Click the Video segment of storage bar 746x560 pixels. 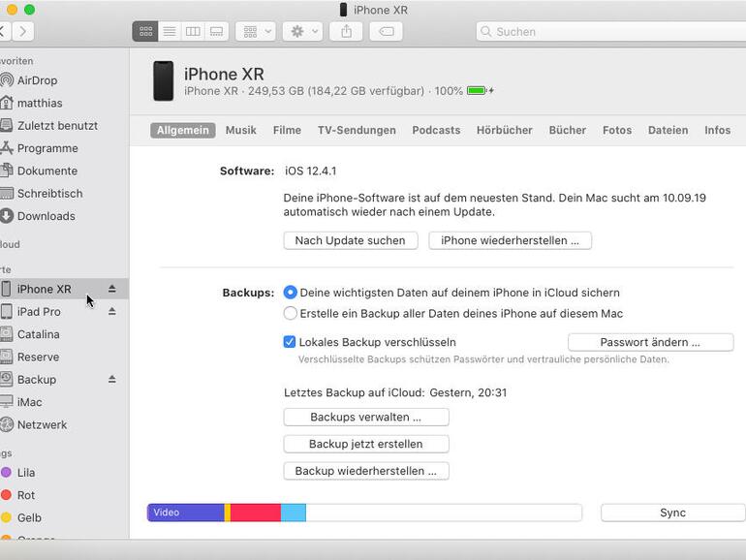click(186, 513)
